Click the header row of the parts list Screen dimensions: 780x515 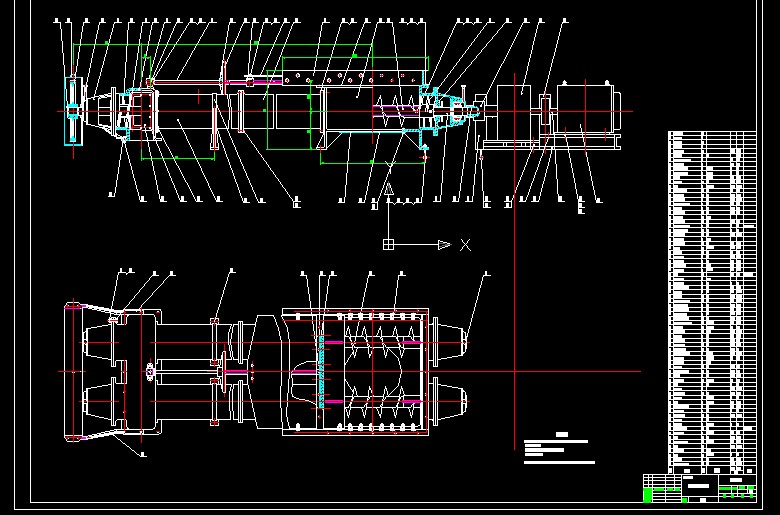tap(711, 135)
